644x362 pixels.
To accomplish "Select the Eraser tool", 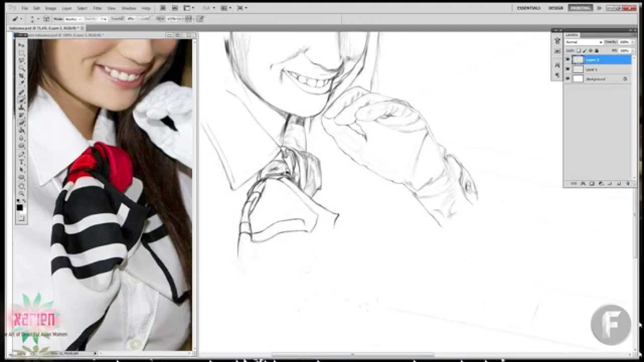I will click(21, 122).
